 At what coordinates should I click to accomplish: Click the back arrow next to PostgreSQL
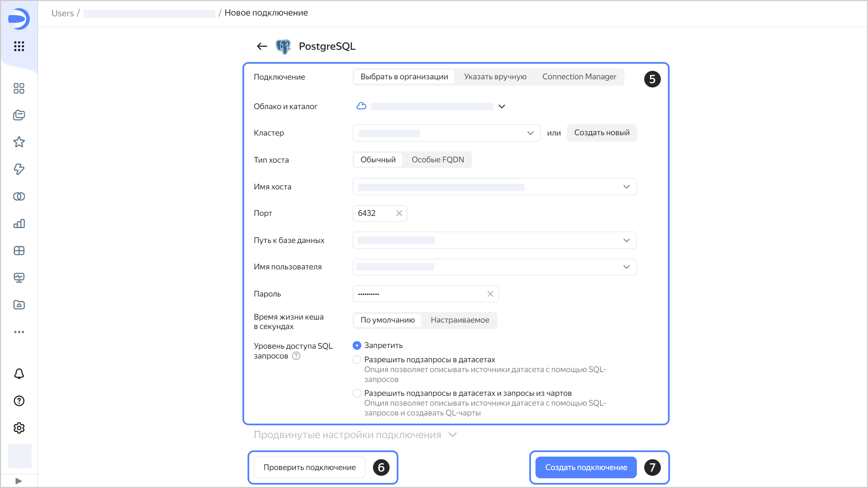click(x=262, y=46)
